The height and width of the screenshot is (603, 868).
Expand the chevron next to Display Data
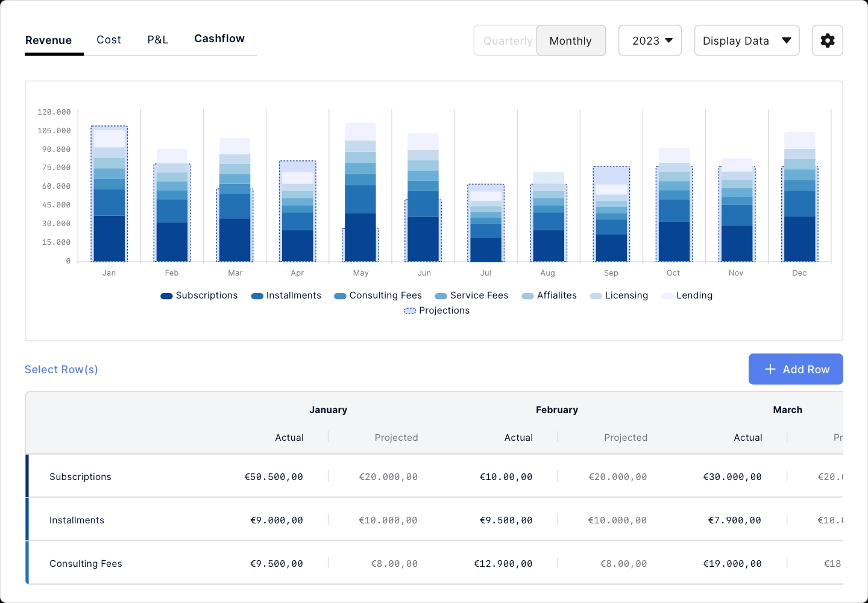787,40
